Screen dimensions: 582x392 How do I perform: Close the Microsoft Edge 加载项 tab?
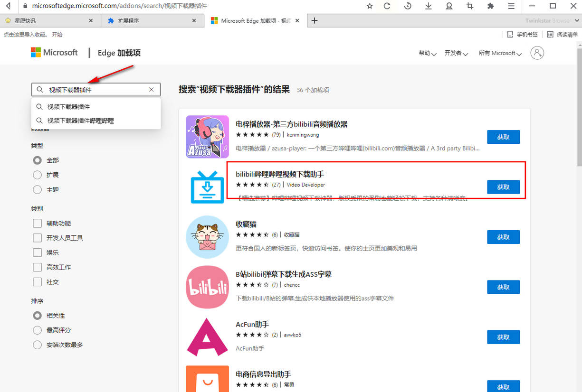[297, 20]
